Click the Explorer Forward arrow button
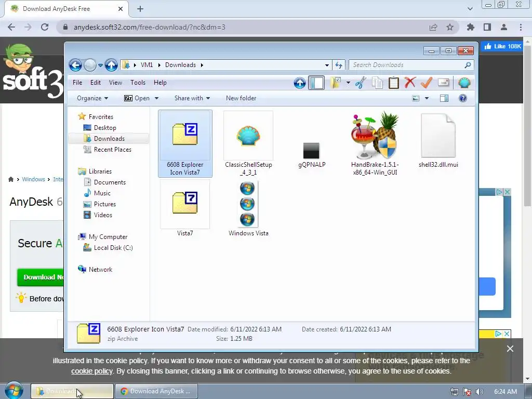The image size is (532, 399). [90, 65]
